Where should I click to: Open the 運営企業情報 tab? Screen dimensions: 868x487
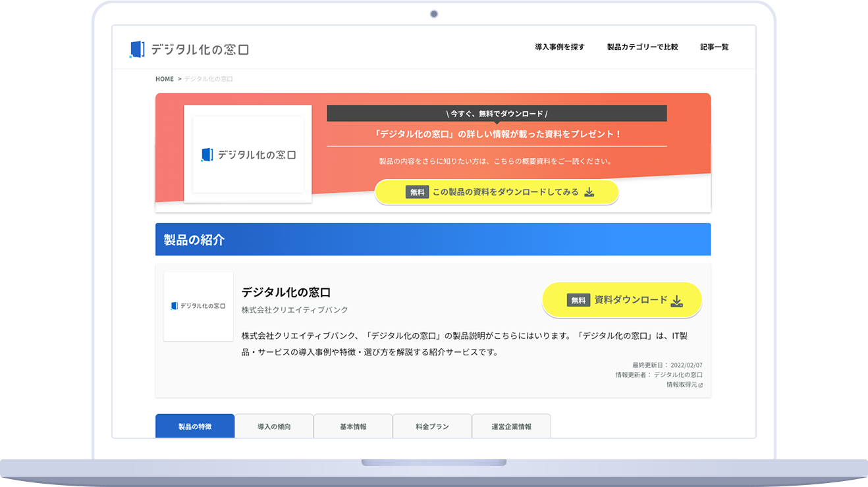coord(511,426)
